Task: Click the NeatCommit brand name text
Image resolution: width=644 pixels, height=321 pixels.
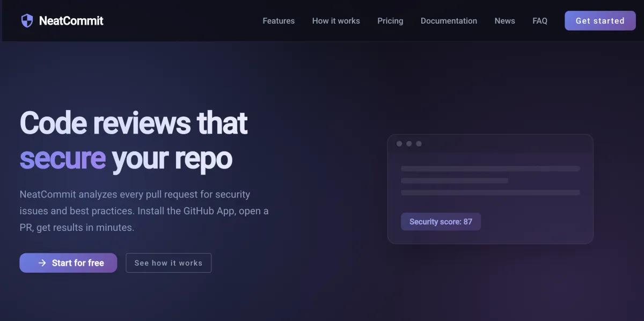Action: click(x=71, y=21)
